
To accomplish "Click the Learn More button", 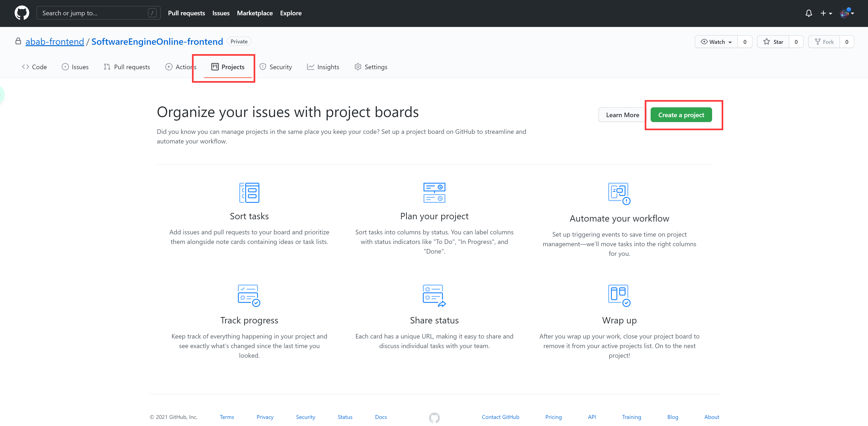I will click(x=622, y=115).
